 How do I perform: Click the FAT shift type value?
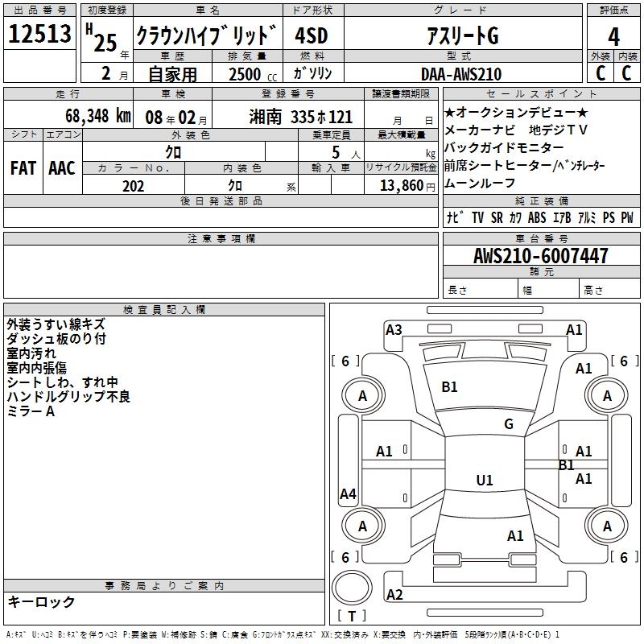point(23,167)
